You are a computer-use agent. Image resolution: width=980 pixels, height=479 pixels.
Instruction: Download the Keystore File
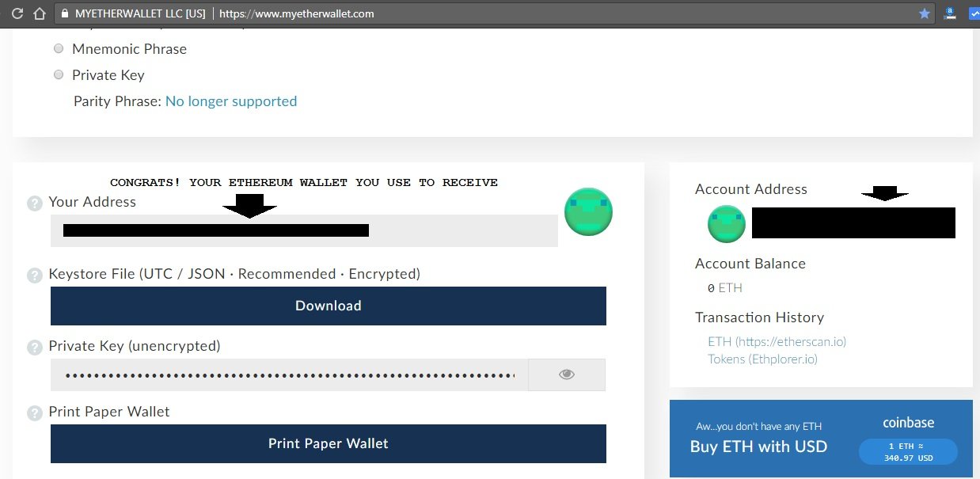pyautogui.click(x=329, y=306)
